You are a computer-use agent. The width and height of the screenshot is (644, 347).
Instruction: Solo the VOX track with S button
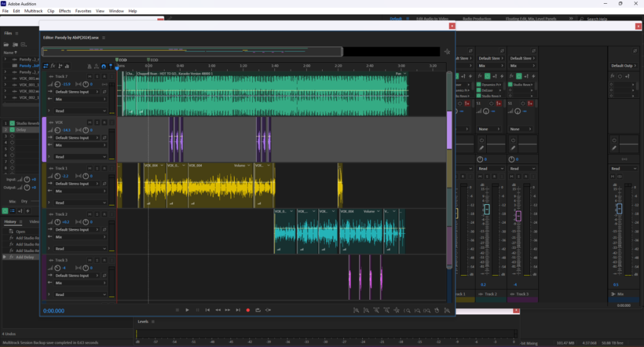pyautogui.click(x=97, y=123)
